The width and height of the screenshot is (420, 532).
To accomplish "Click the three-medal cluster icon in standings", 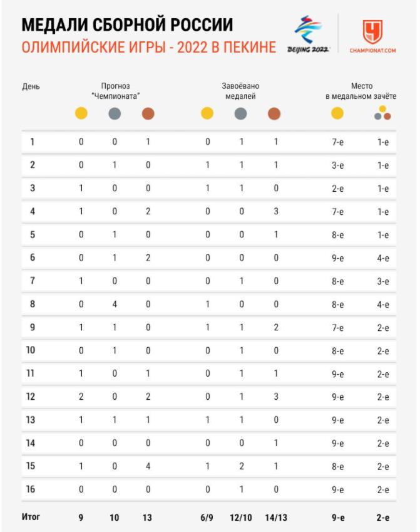I will pos(382,113).
